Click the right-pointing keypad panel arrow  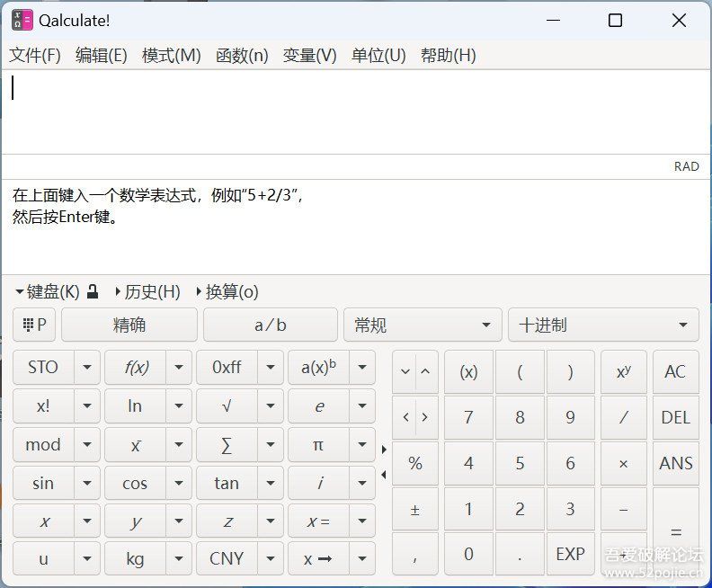(x=384, y=450)
